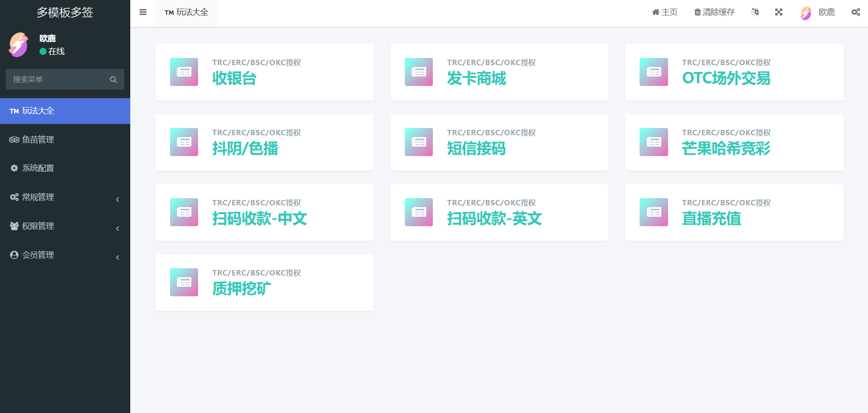Viewport: 868px width, 413px height.
Task: Click the 主页 home link
Action: pos(665,12)
